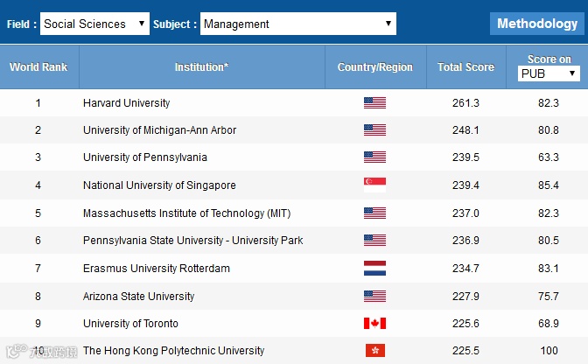Click the US flag in MIT row

click(374, 213)
